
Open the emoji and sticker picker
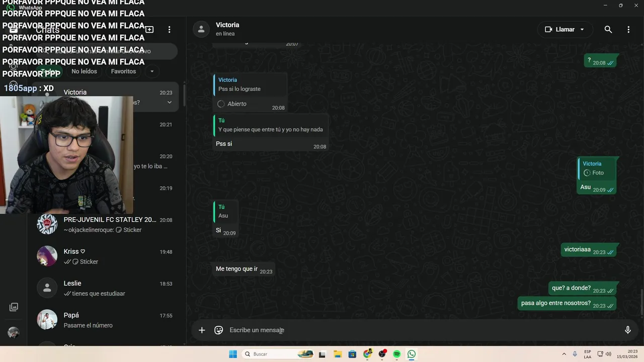pos(218,330)
